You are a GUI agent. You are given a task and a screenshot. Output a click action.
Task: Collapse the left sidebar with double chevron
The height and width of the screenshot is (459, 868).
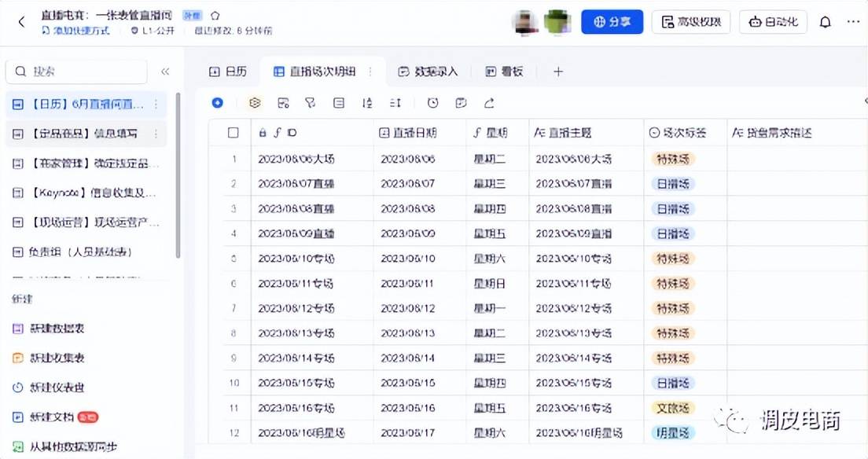pos(165,72)
